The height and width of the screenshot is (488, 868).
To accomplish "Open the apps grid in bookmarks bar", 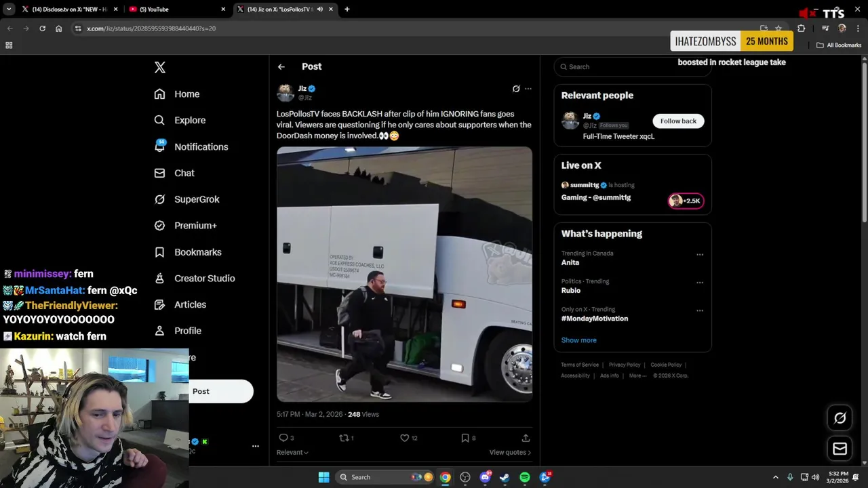I will [9, 45].
